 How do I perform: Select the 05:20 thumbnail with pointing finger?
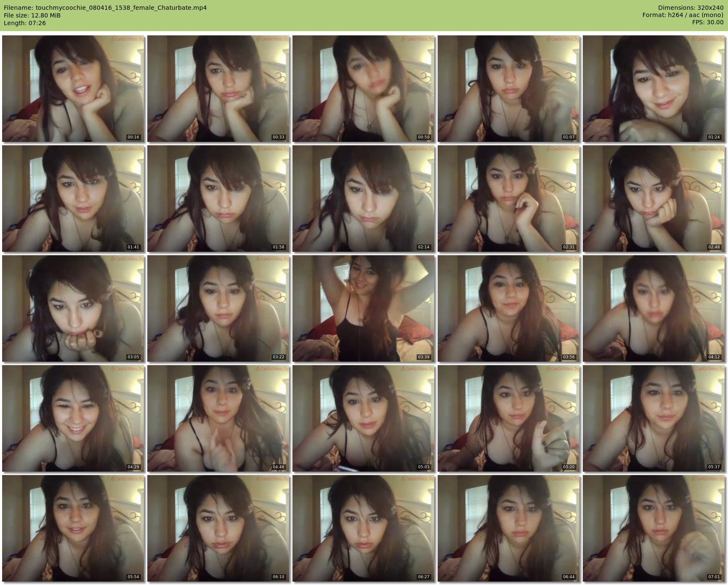pyautogui.click(x=509, y=418)
